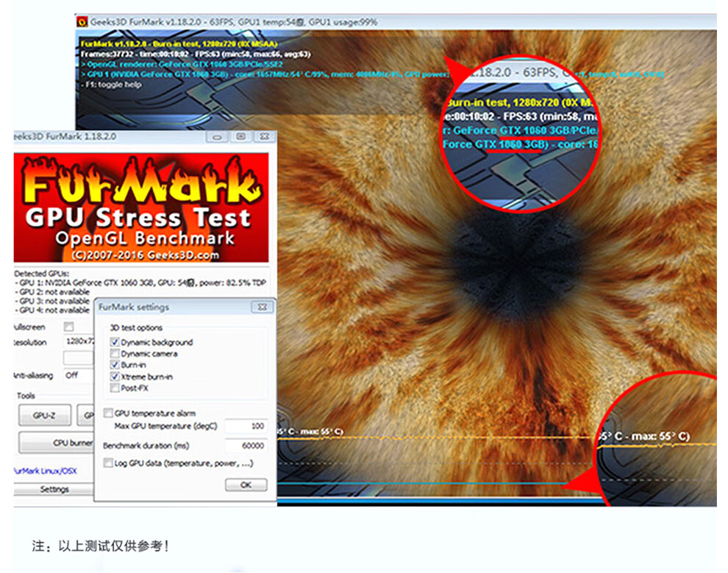Click the 'Tools' section label
This screenshot has width=728, height=573.
(x=26, y=396)
